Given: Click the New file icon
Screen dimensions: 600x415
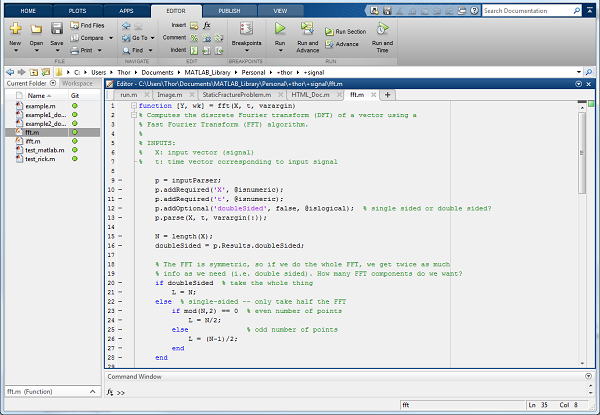Looking at the screenshot, I should coord(15,29).
